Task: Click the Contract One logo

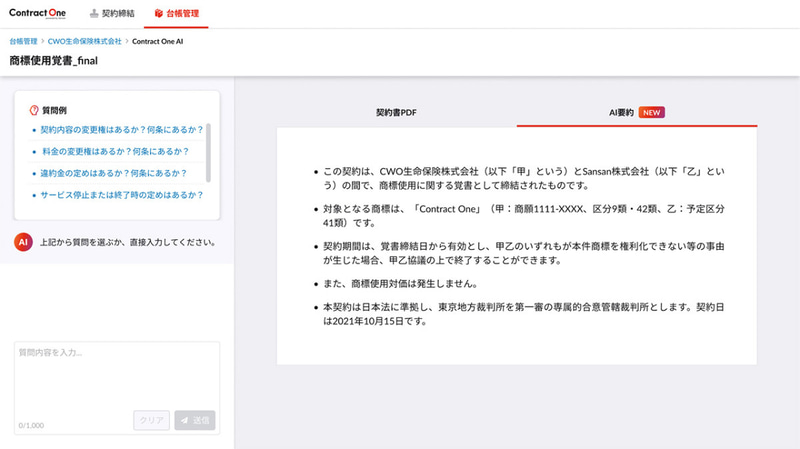Action: pyautogui.click(x=37, y=13)
